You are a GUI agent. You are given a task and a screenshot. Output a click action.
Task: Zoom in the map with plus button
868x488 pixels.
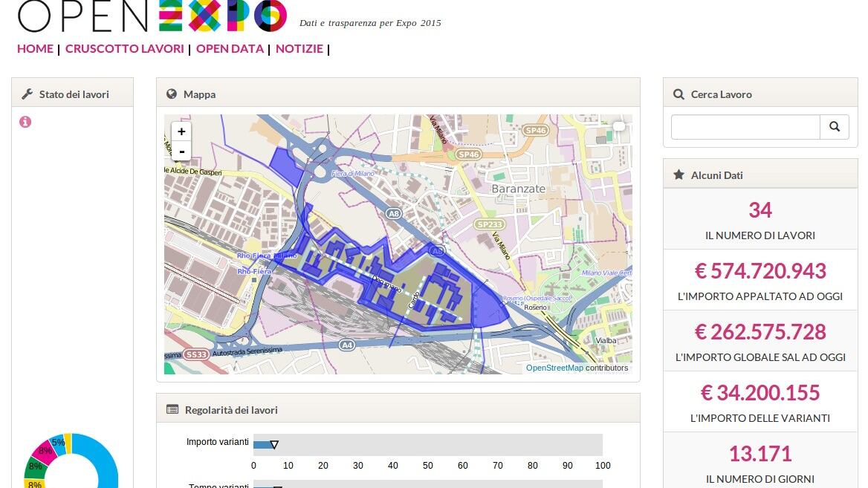(181, 131)
